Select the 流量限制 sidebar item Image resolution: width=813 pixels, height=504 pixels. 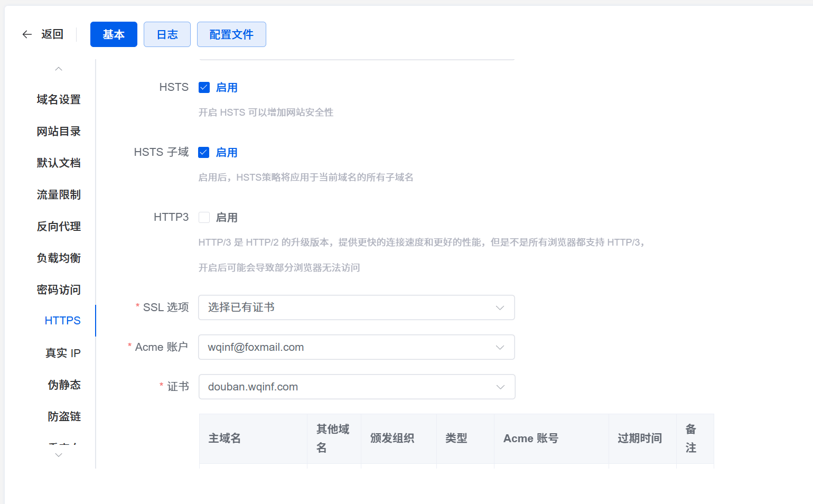[x=59, y=194]
